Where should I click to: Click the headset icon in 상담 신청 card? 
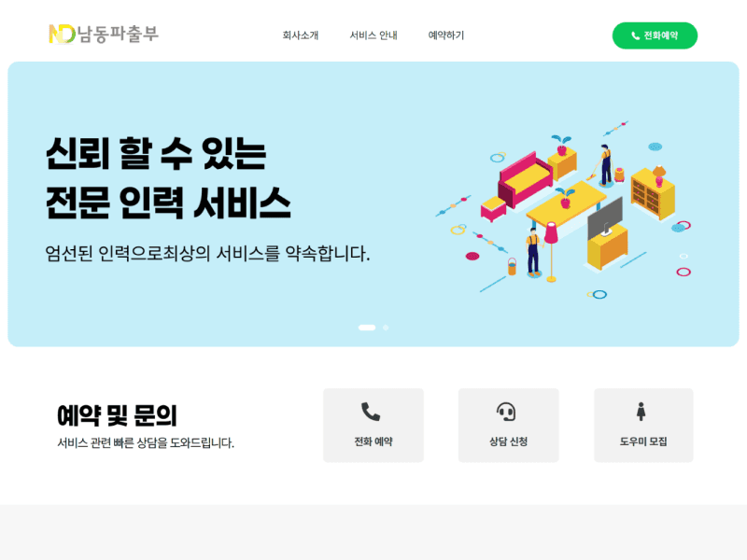[x=506, y=412]
